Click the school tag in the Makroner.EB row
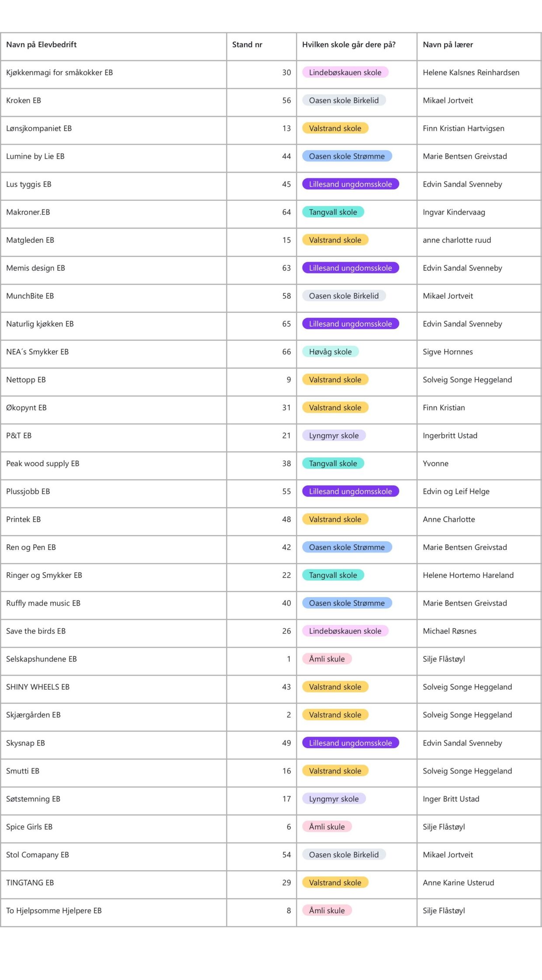 (333, 212)
